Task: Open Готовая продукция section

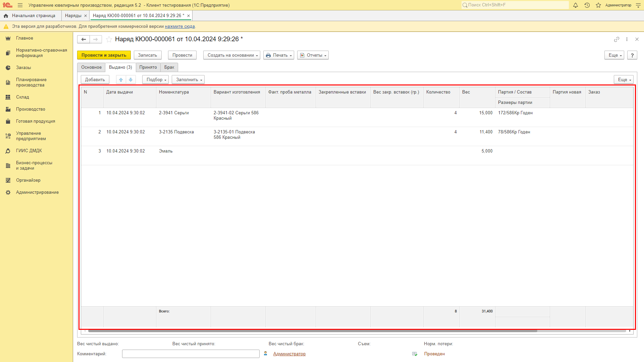Action: [36, 121]
